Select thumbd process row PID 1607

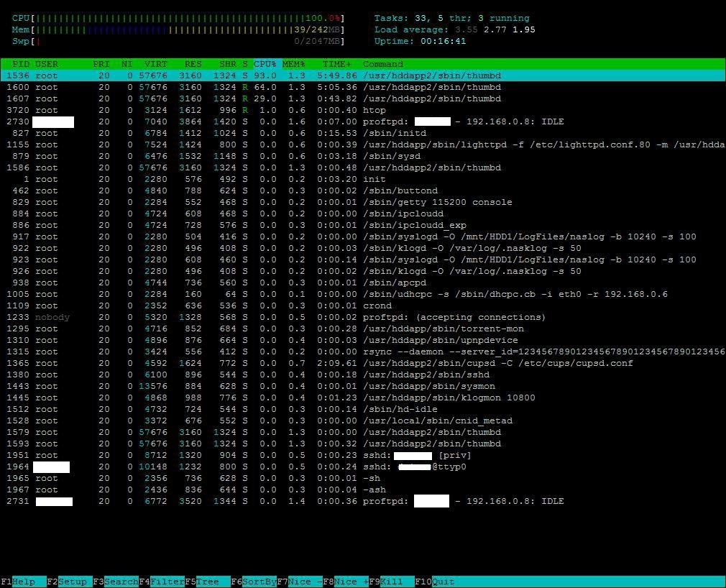(363, 98)
